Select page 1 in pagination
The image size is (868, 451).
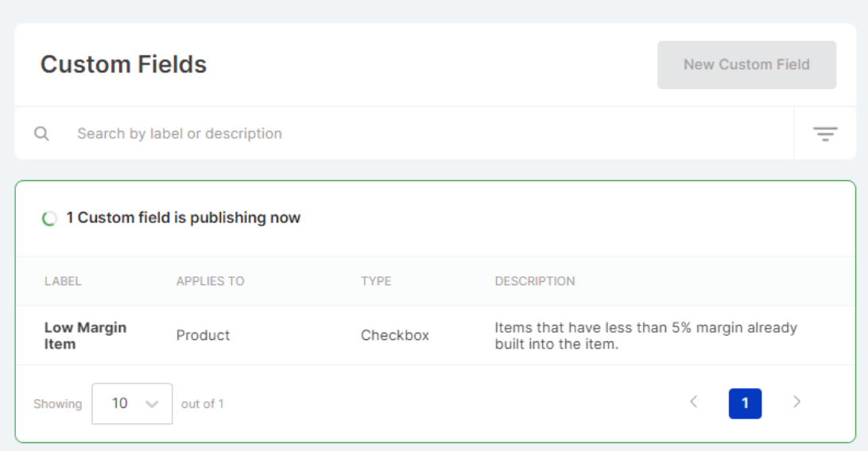coord(745,403)
